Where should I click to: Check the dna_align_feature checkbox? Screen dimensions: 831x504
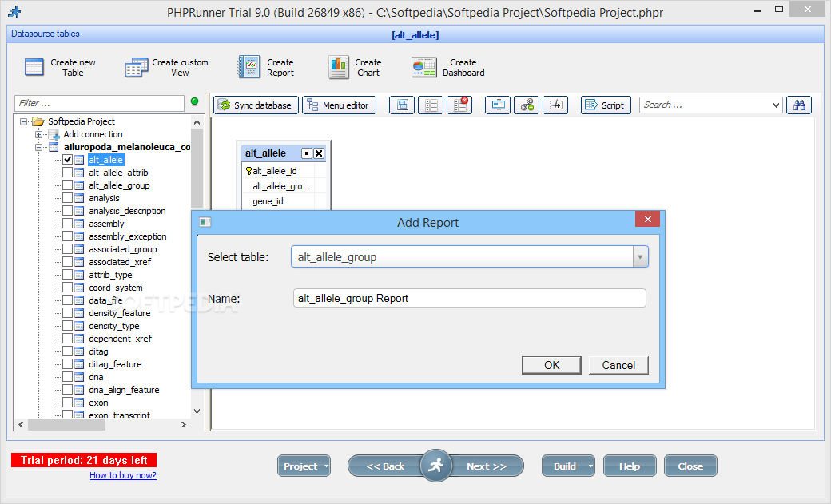click(67, 390)
